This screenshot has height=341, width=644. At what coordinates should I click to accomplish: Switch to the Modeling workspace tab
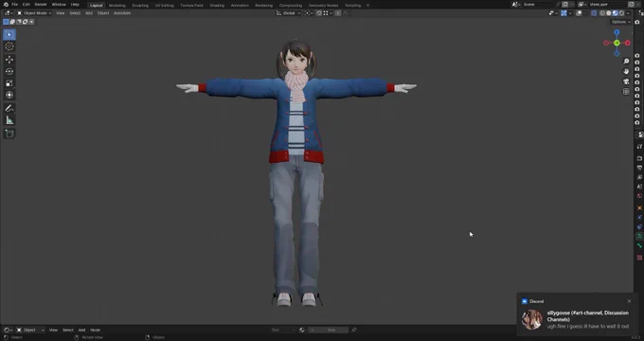(x=117, y=6)
